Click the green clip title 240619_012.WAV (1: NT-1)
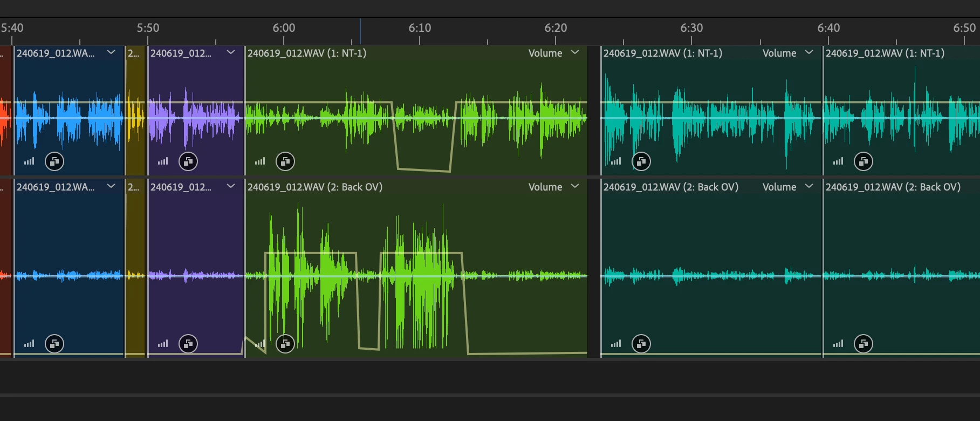Image resolution: width=980 pixels, height=421 pixels. click(307, 53)
